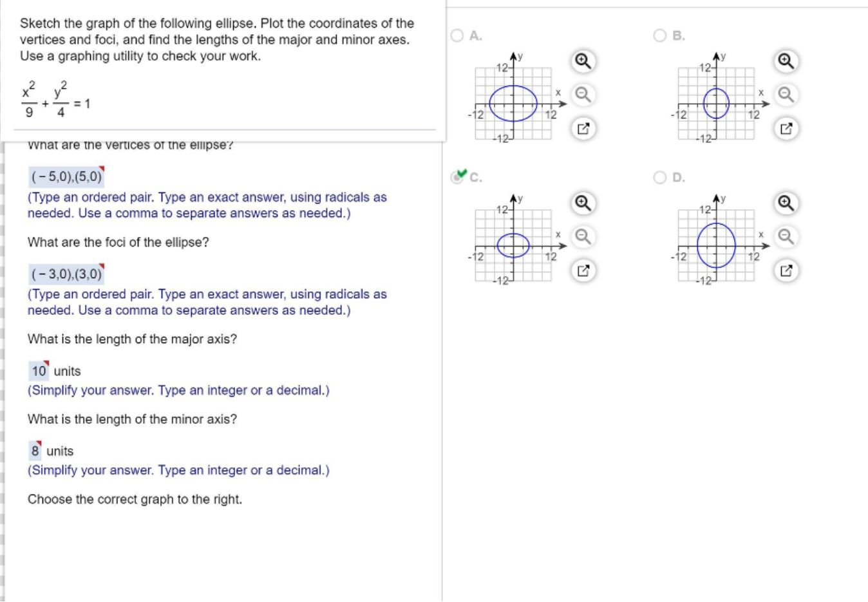Click the zoom-in magnifier beside graph C
Screen dimensions: 868x602
pyautogui.click(x=583, y=203)
